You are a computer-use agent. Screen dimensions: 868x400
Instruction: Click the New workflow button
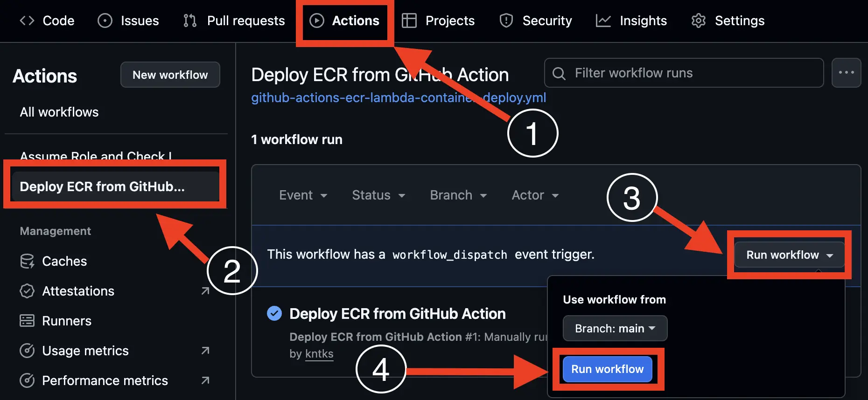click(170, 75)
